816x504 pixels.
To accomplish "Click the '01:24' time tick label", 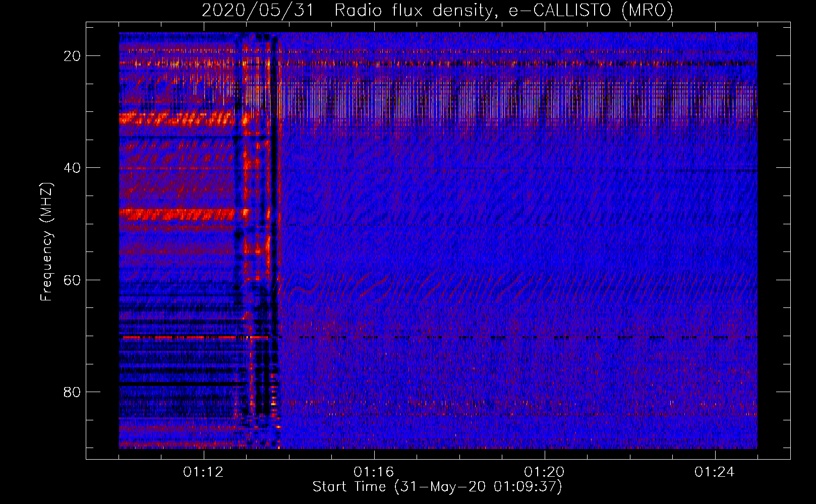I will pyautogui.click(x=715, y=472).
